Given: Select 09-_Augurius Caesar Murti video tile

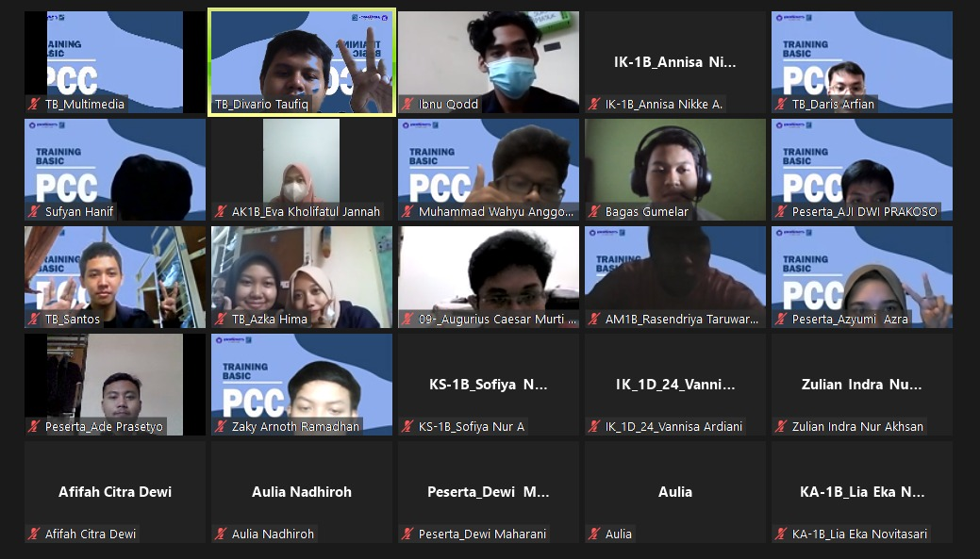Looking at the screenshot, I should point(489,277).
